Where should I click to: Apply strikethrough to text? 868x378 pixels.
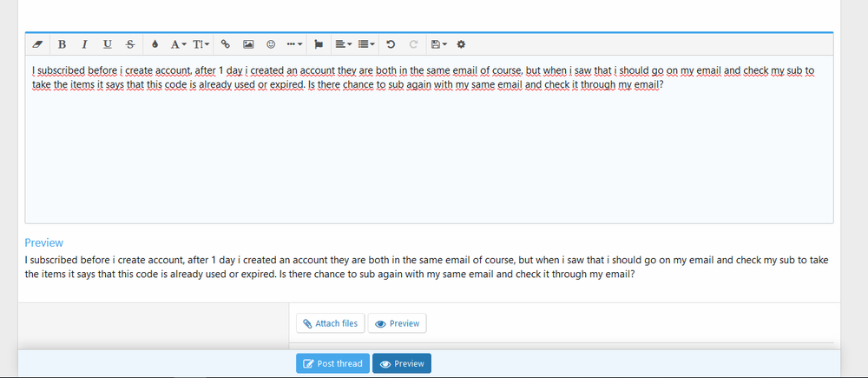[130, 43]
